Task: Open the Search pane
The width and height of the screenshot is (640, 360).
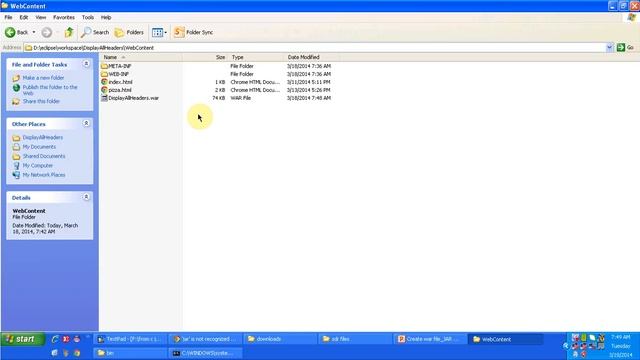Action: [x=95, y=32]
